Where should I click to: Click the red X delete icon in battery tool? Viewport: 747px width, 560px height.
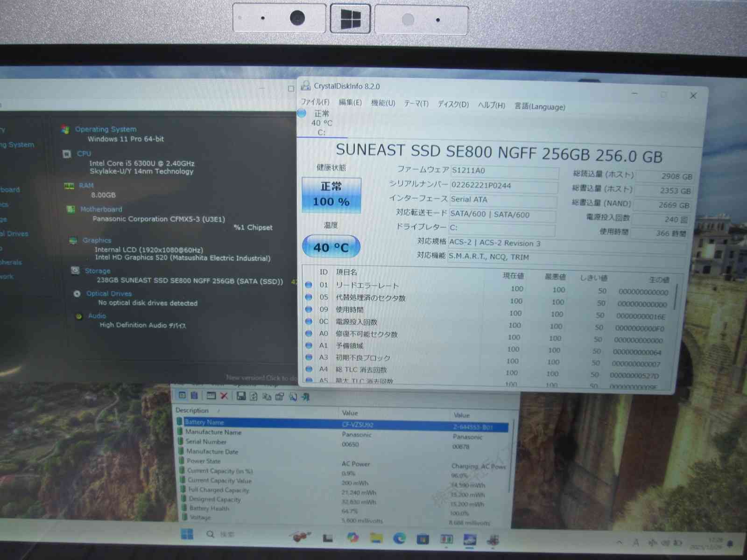(x=225, y=396)
